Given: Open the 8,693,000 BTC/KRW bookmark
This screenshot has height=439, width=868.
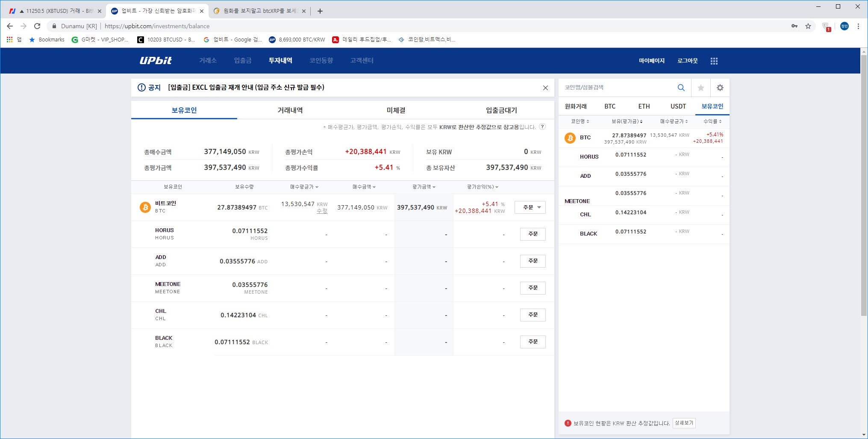Looking at the screenshot, I should [x=297, y=39].
